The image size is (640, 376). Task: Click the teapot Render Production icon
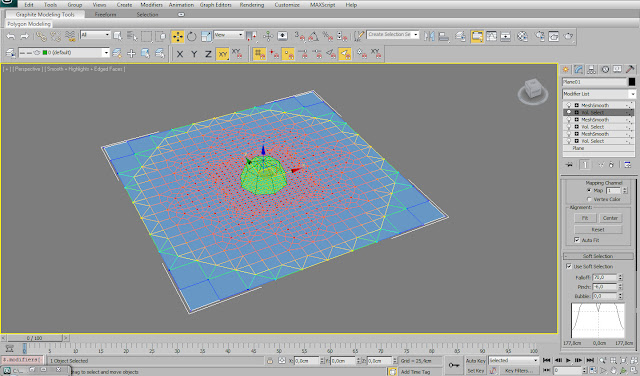pos(569,36)
